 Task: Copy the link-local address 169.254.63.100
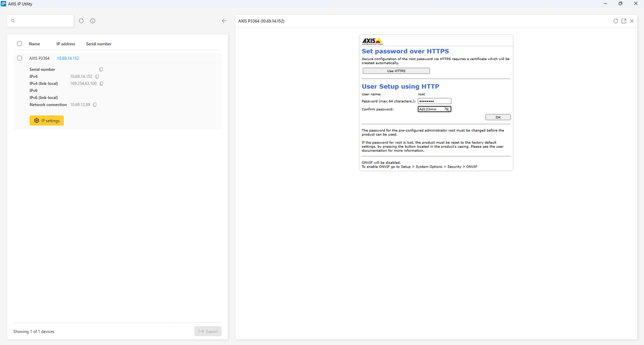click(x=102, y=84)
